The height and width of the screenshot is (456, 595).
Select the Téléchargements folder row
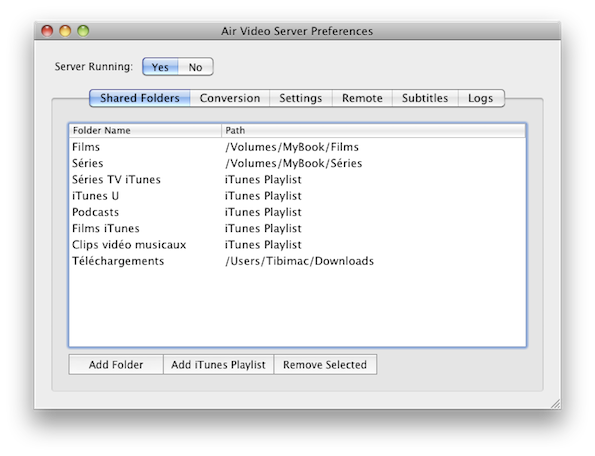point(298,261)
